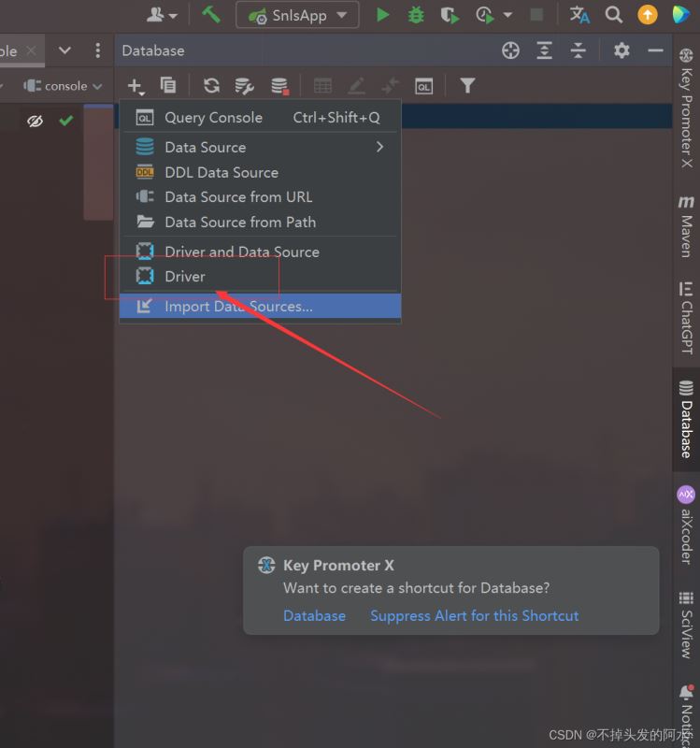Open the aiXcoder side tab

click(x=686, y=525)
